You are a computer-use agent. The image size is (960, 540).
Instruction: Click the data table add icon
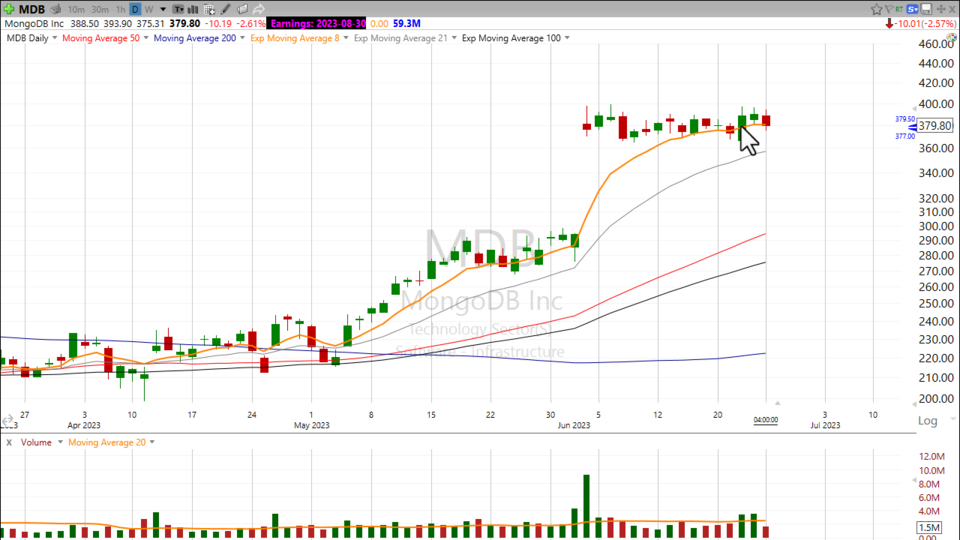point(209,9)
